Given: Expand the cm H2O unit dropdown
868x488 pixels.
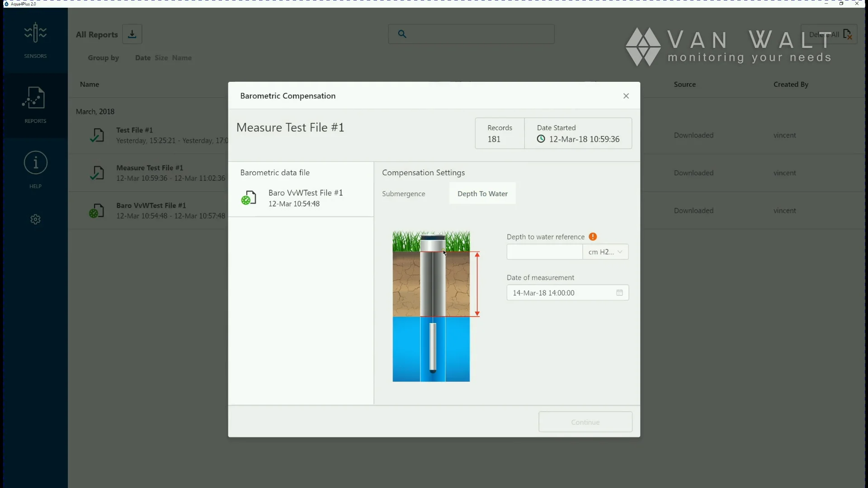Looking at the screenshot, I should pos(605,252).
